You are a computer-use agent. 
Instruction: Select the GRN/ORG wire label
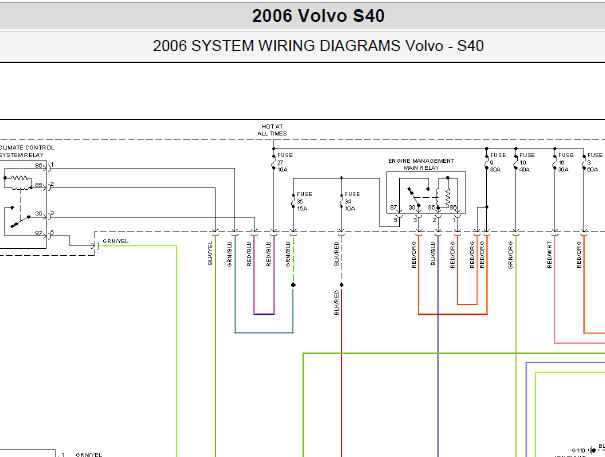(510, 255)
